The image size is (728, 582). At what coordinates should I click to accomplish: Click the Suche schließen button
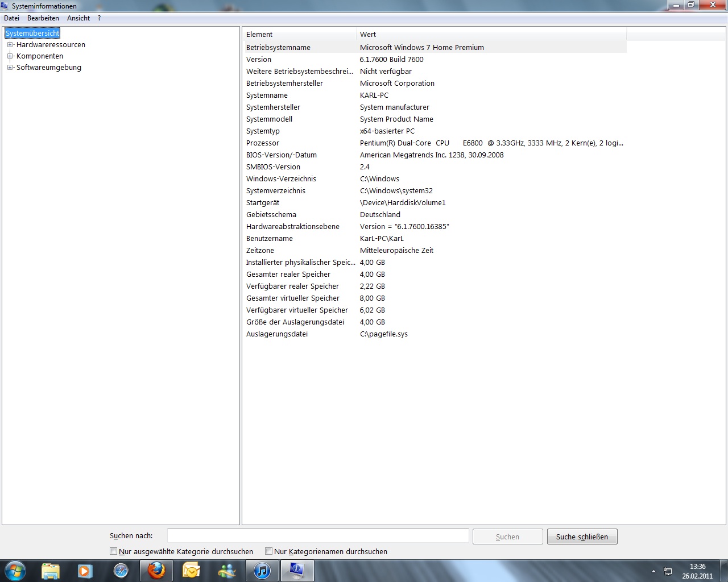point(582,537)
